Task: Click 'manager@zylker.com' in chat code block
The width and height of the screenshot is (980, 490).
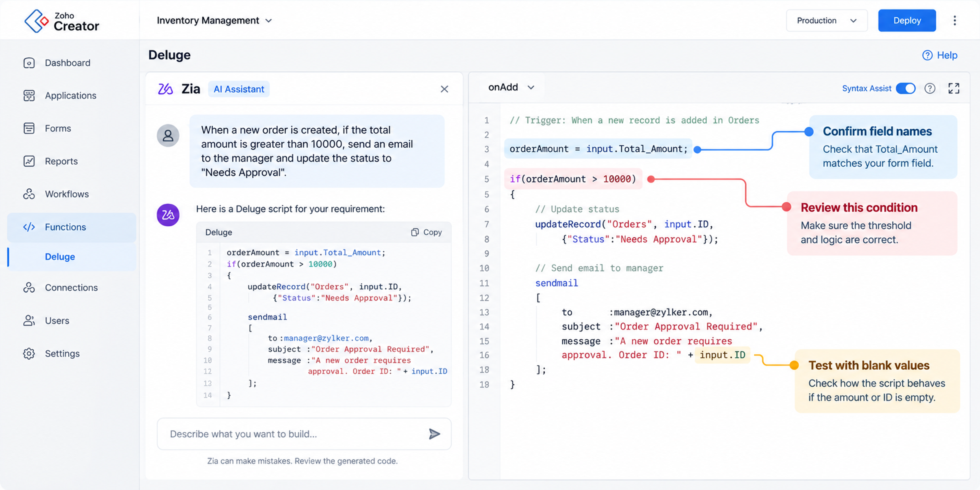Action: (326, 338)
